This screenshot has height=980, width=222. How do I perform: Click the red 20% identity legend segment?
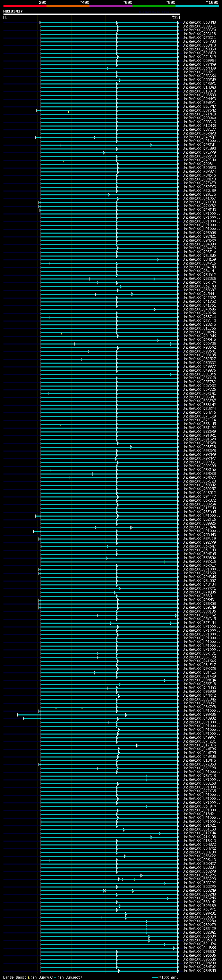(x=25, y=6)
